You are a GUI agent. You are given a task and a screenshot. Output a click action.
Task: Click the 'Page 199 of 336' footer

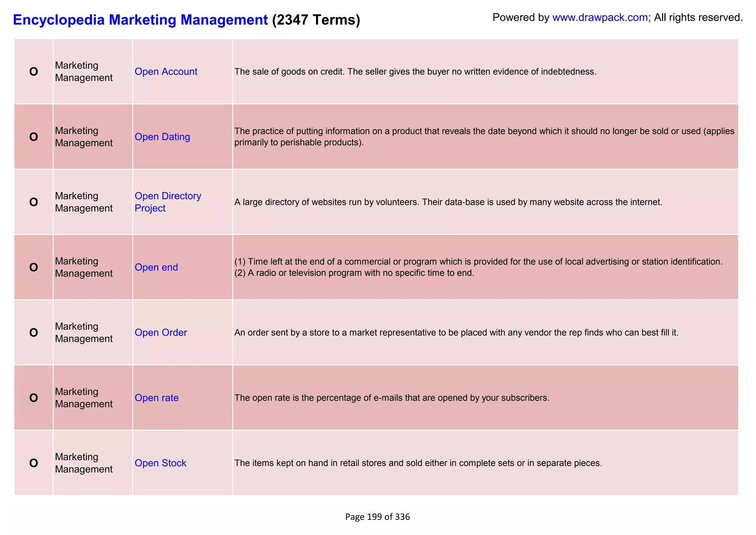click(377, 517)
